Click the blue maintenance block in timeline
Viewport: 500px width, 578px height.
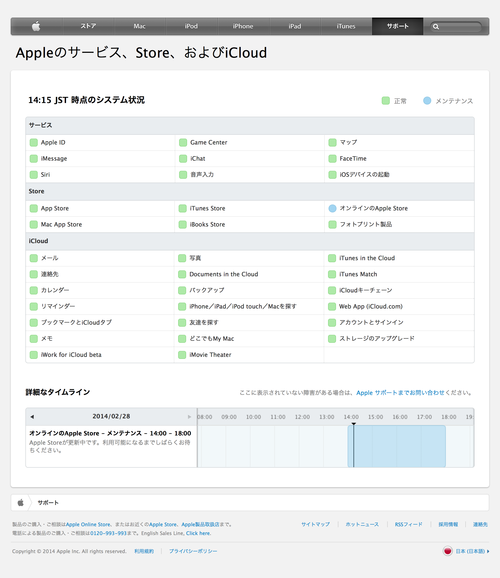[x=396, y=446]
